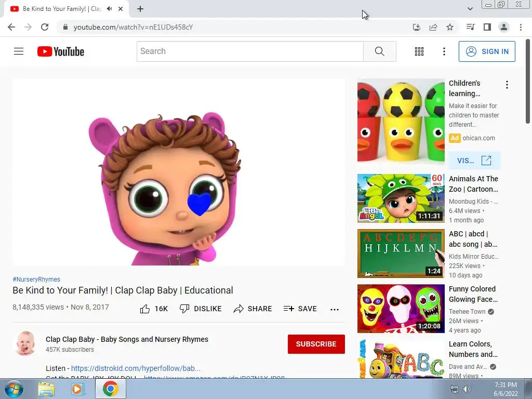Click Teehee Town channel name
The width and height of the screenshot is (532, 399).
(x=467, y=312)
